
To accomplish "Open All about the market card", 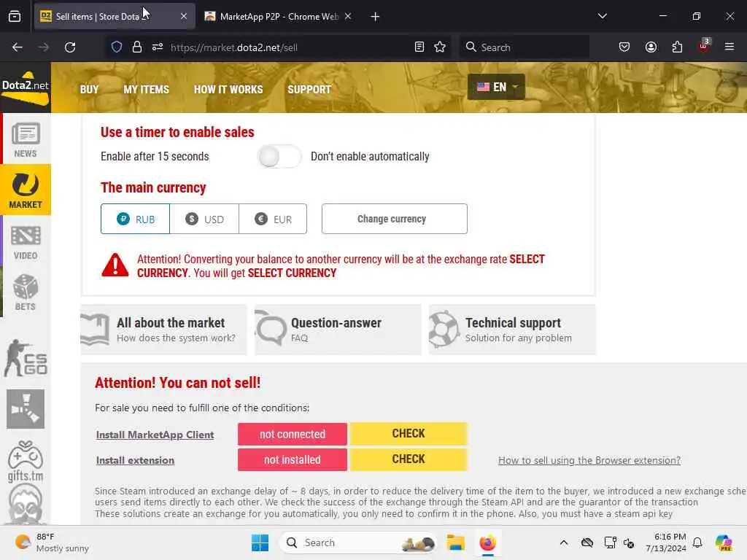I will (164, 330).
